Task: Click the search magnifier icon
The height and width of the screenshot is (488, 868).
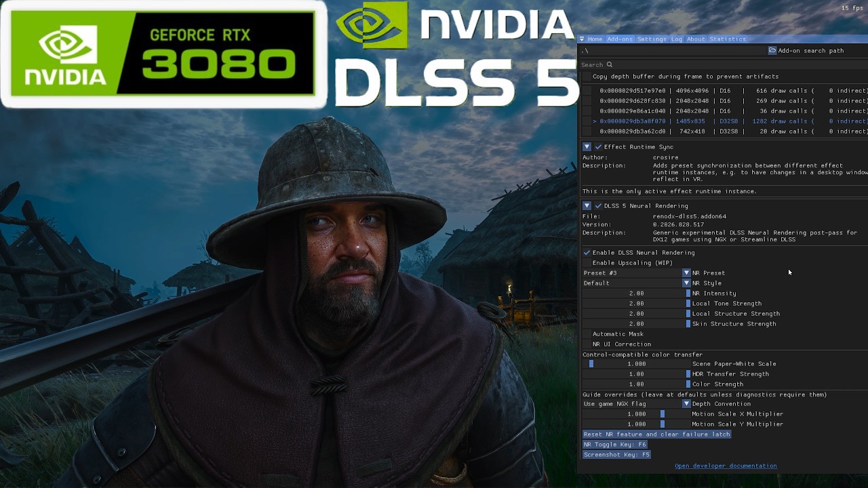Action: [x=610, y=65]
